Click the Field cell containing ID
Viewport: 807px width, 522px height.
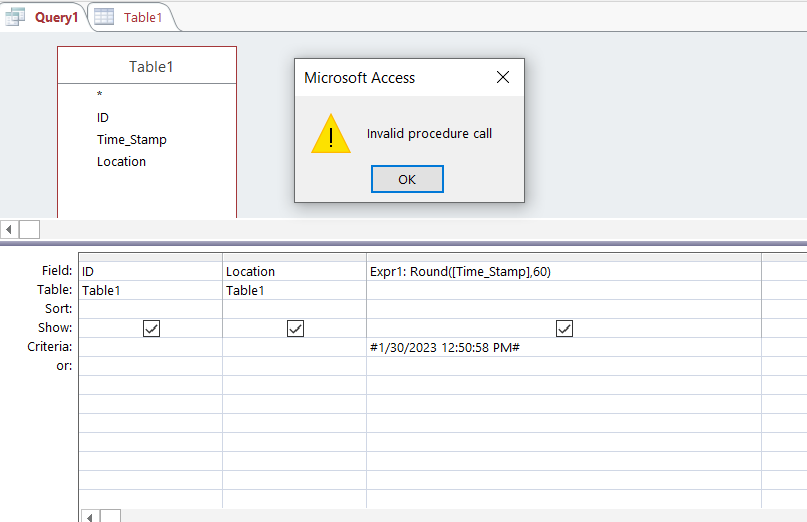coord(151,271)
